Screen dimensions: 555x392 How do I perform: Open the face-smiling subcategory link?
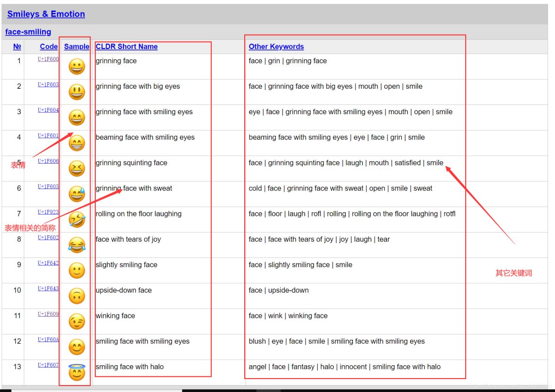pos(28,32)
